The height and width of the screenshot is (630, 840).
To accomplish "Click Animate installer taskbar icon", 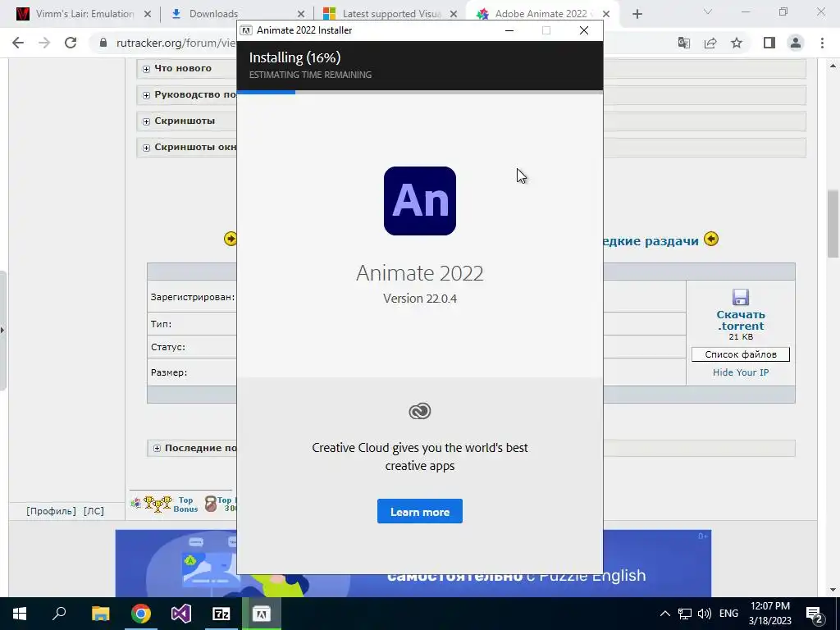I will pyautogui.click(x=262, y=614).
